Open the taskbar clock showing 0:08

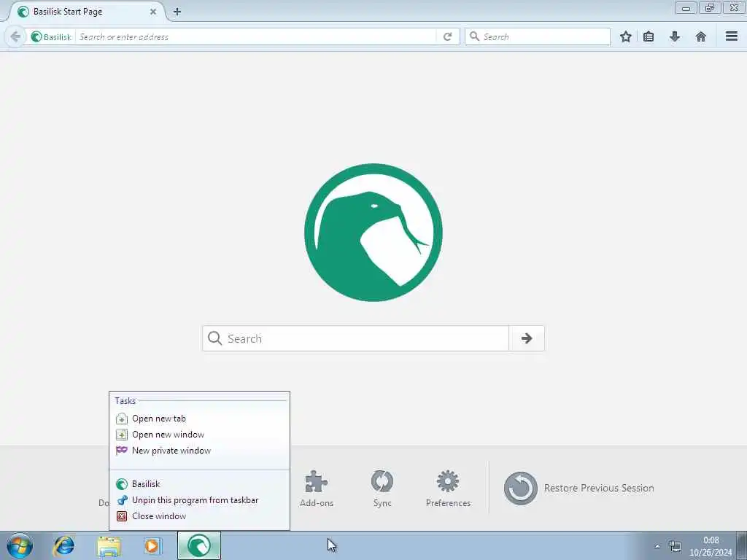pyautogui.click(x=711, y=546)
